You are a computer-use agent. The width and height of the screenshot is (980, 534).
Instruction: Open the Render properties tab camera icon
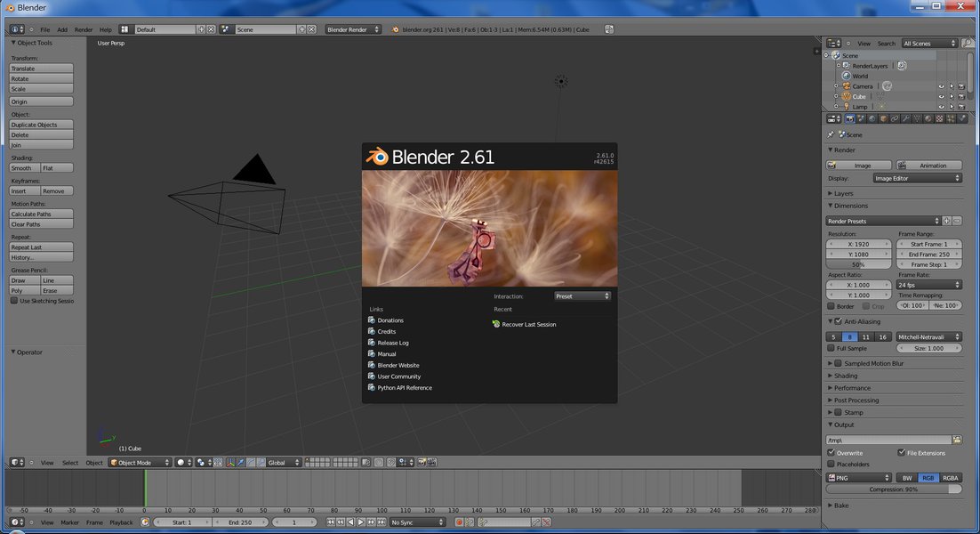[x=849, y=118]
